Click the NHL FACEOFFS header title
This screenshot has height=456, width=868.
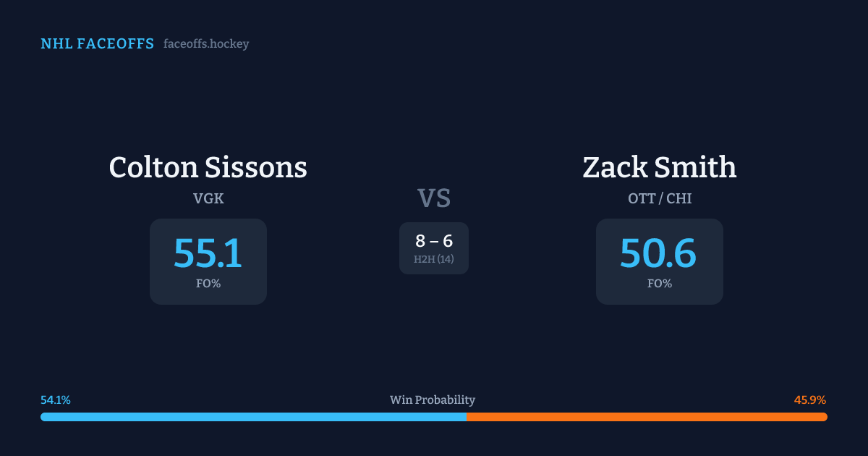(x=97, y=44)
